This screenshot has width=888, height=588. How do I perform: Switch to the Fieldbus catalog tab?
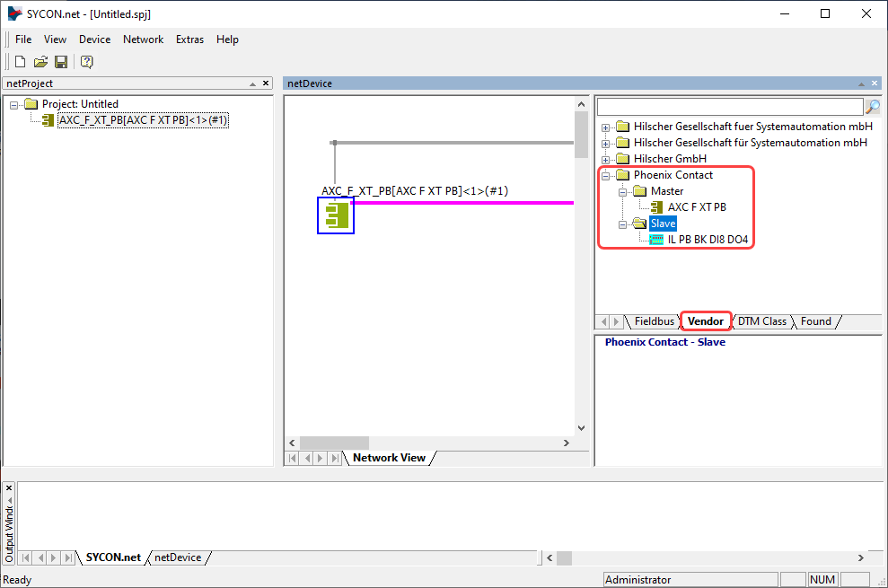point(655,321)
